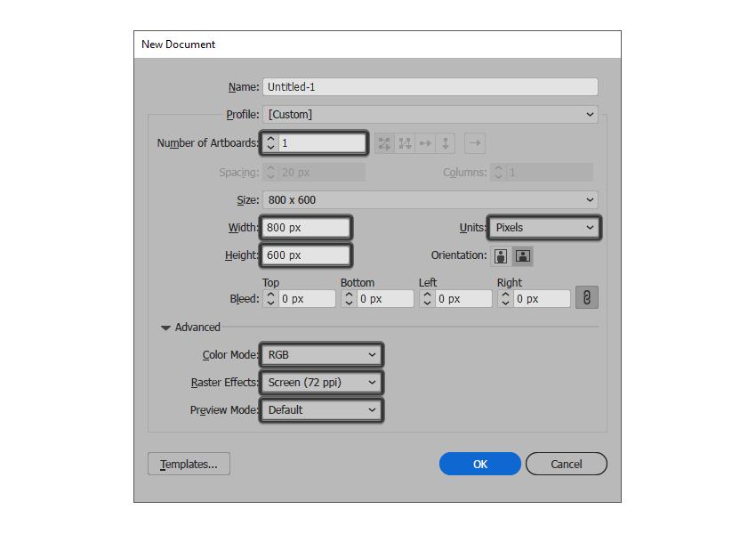This screenshot has height=534, width=756.
Task: Choose the Arrange by Row artboard icon
Action: click(425, 143)
